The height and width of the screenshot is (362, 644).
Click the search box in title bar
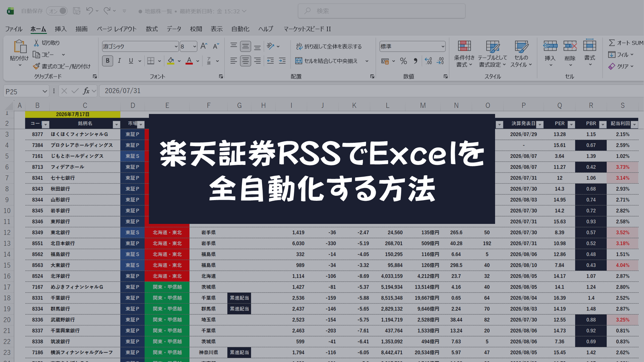pyautogui.click(x=382, y=11)
